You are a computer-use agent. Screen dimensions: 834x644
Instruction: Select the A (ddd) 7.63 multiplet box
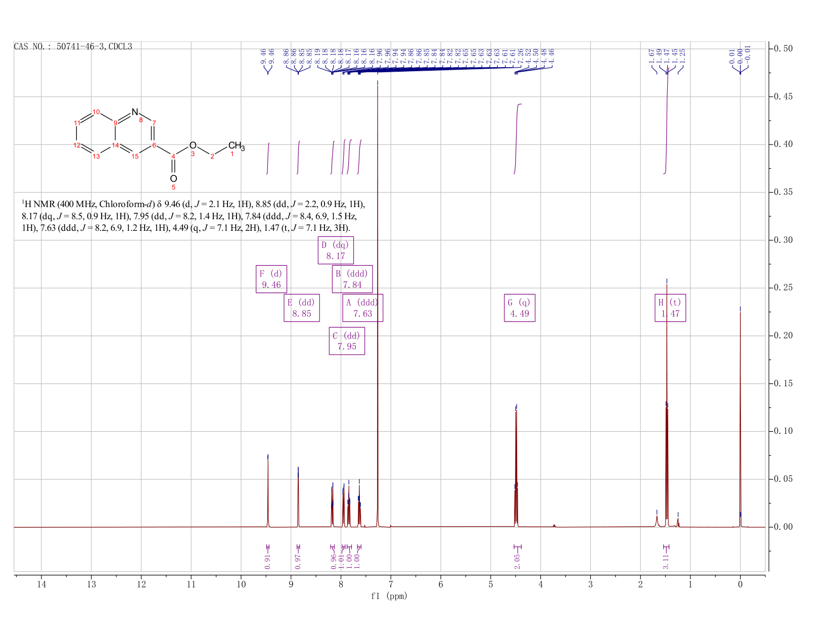click(x=362, y=308)
